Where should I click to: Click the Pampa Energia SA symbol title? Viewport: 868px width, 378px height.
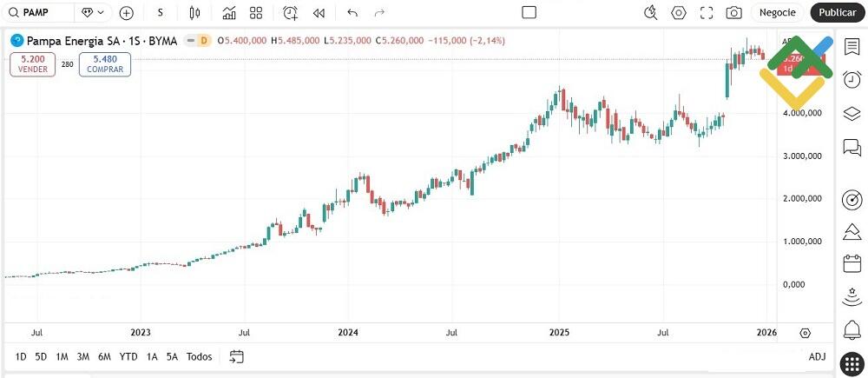point(102,41)
